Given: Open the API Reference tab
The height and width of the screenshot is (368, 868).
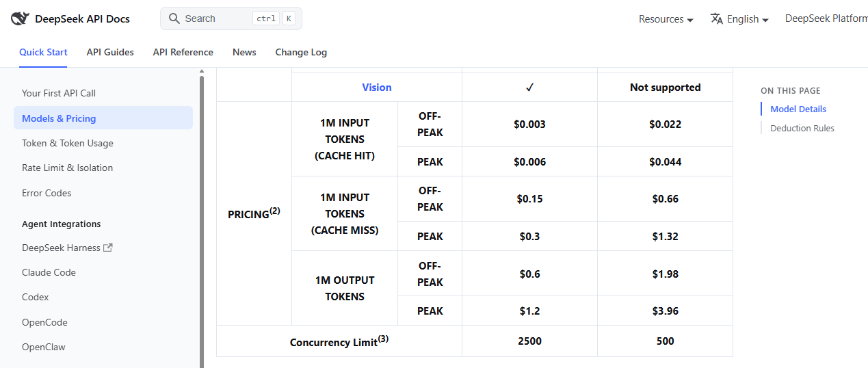Looking at the screenshot, I should 183,52.
